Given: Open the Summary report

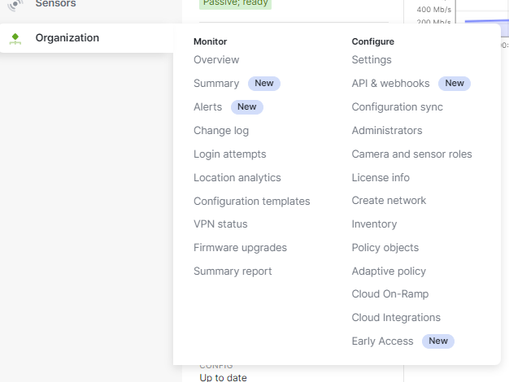Looking at the screenshot, I should pos(233,271).
